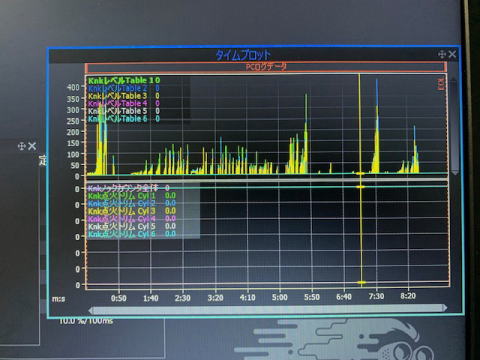Click the 350 y-axis label

(x=73, y=99)
